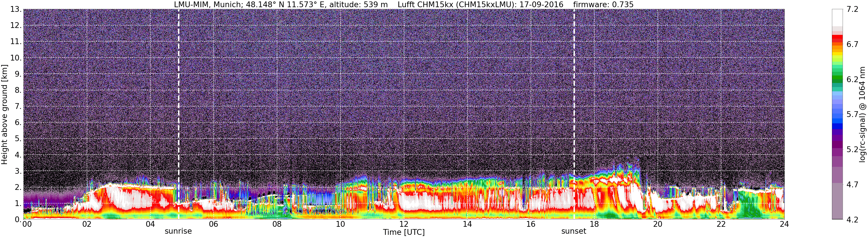Click the firmware: 0.735 text in title
The width and height of the screenshot is (868, 238).
point(603,4)
